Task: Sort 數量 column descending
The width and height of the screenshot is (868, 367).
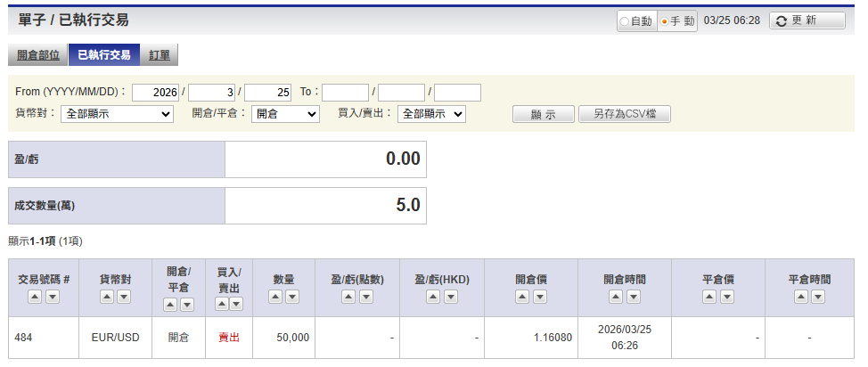Action: 292,298
